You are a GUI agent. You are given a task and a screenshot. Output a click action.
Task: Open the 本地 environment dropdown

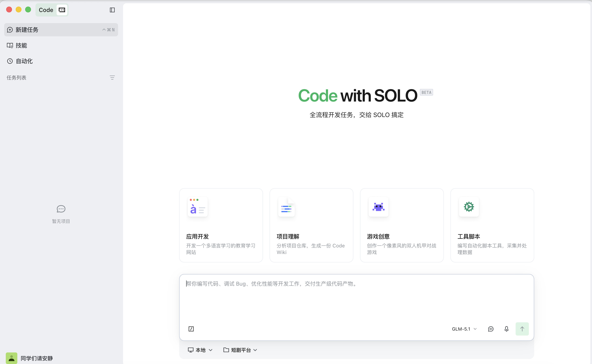coord(200,350)
